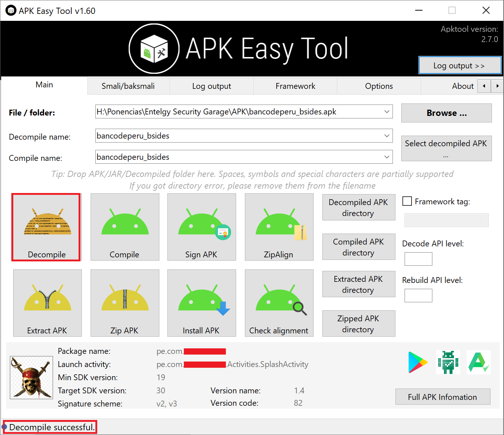Close the APK Easy Tool window
Screen dimensions: 504x435
click(486, 10)
